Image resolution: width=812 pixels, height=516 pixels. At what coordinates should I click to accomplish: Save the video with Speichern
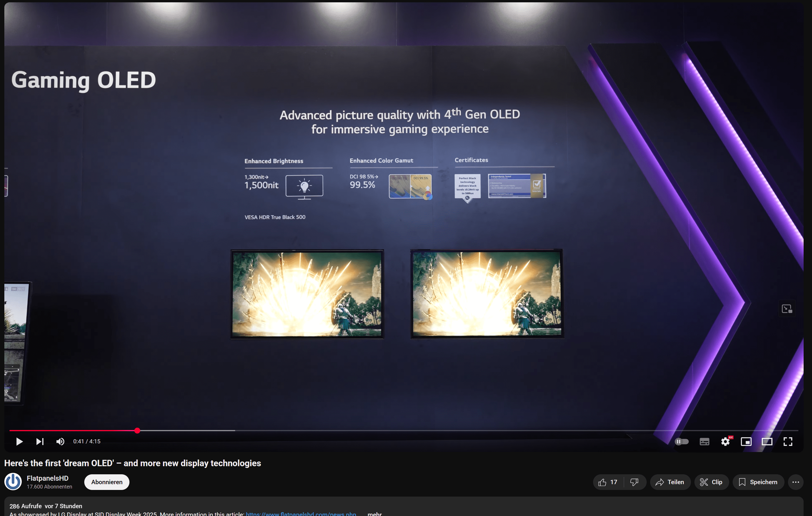point(758,482)
